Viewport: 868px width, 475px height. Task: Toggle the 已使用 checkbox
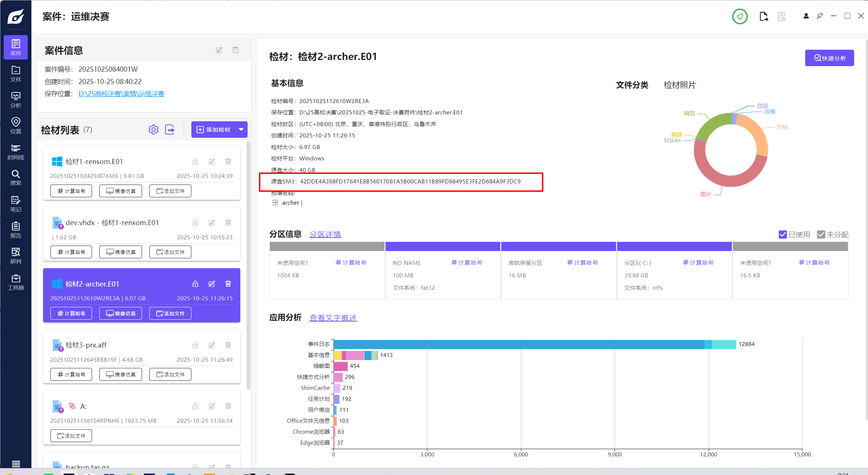(783, 235)
